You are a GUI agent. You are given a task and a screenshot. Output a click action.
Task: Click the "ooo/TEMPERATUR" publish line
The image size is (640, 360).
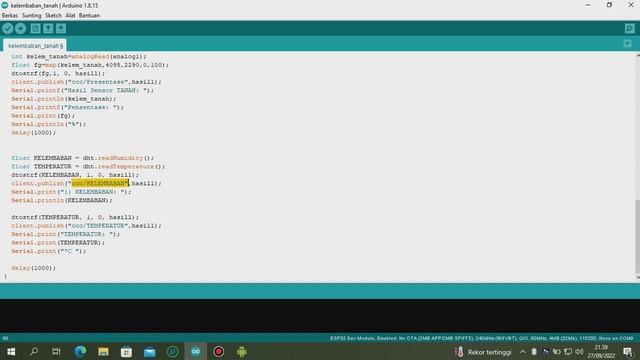point(86,226)
